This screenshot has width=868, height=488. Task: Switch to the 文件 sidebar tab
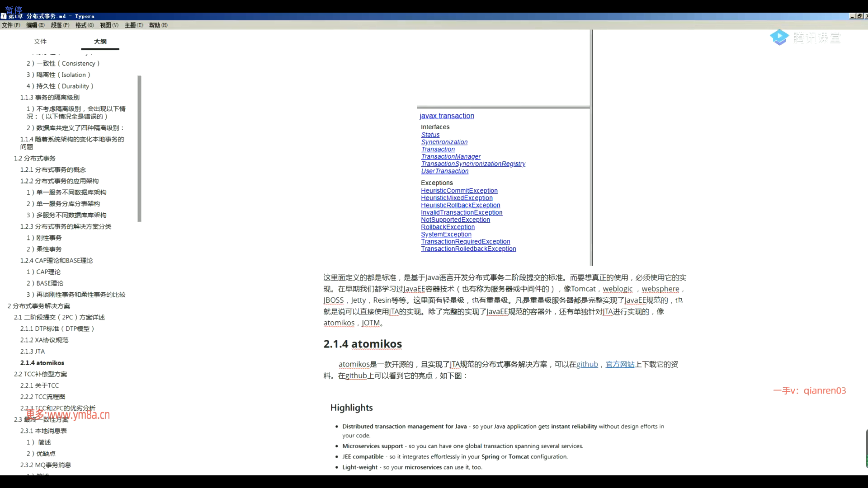(40, 42)
